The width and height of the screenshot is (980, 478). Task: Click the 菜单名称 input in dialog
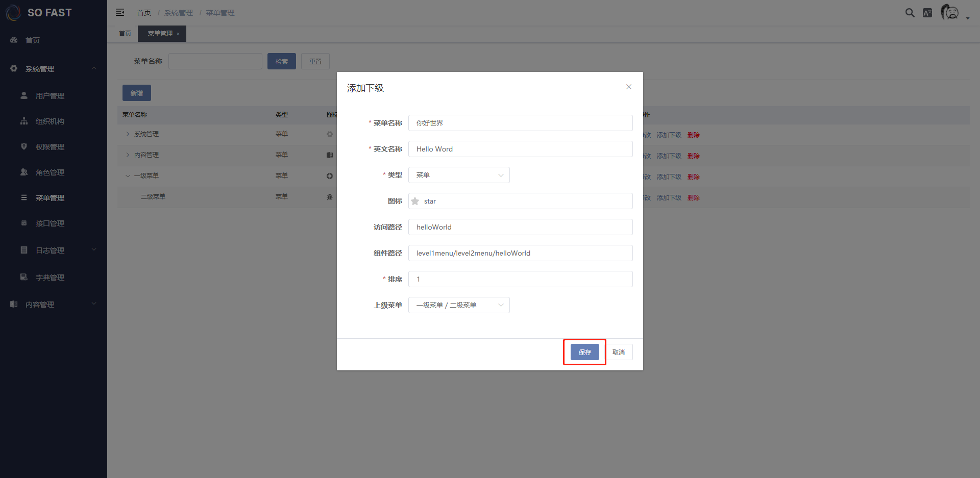[520, 123]
